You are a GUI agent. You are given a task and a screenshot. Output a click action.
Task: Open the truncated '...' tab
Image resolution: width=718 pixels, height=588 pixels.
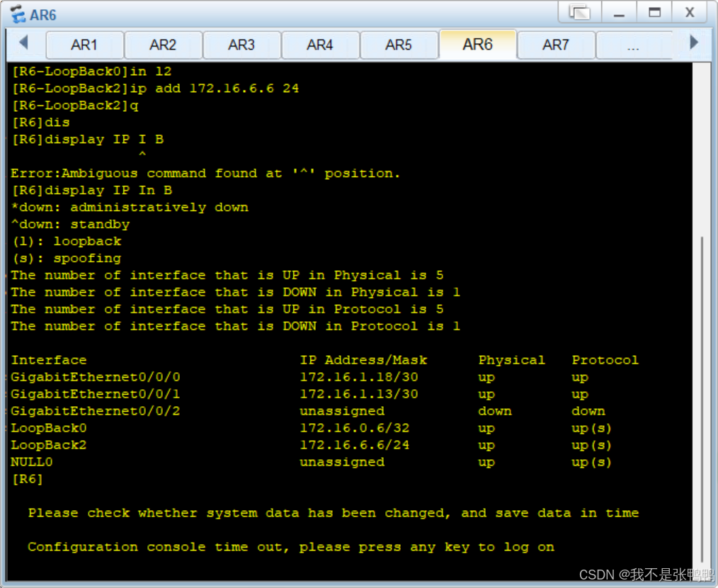634,45
